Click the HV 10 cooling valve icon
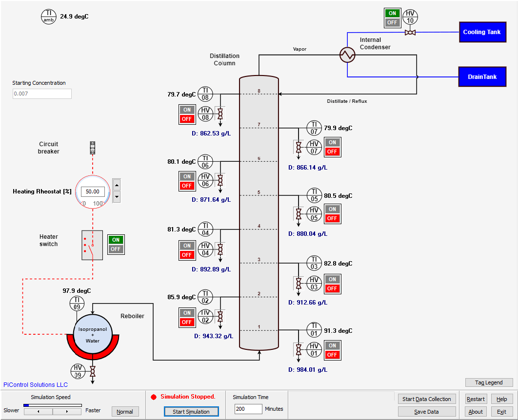The height and width of the screenshot is (420, 518). [410, 33]
